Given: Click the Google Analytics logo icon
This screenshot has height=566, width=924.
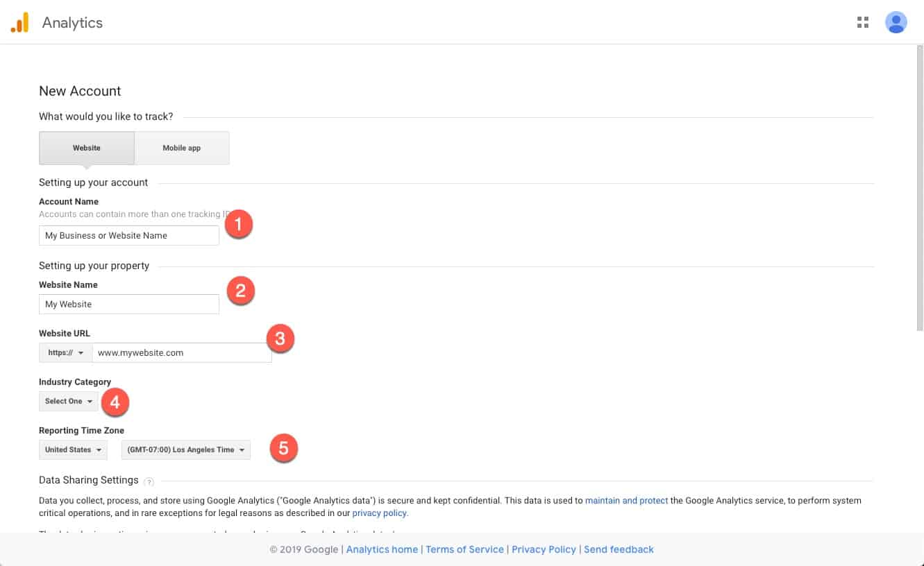Looking at the screenshot, I should pyautogui.click(x=19, y=22).
